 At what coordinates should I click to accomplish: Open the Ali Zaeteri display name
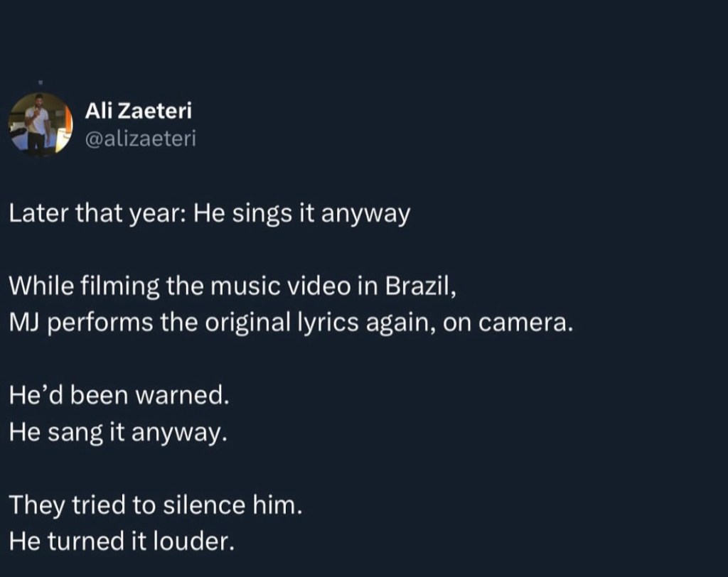pyautogui.click(x=138, y=111)
